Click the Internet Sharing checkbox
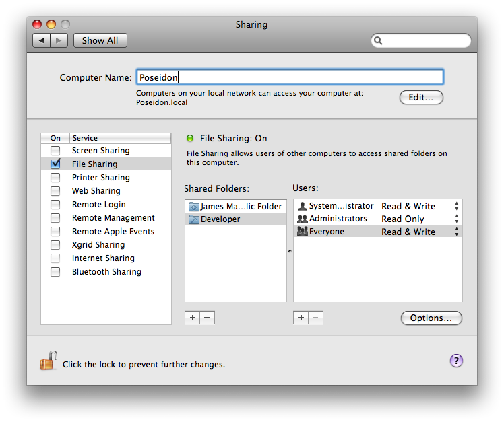 coord(55,258)
